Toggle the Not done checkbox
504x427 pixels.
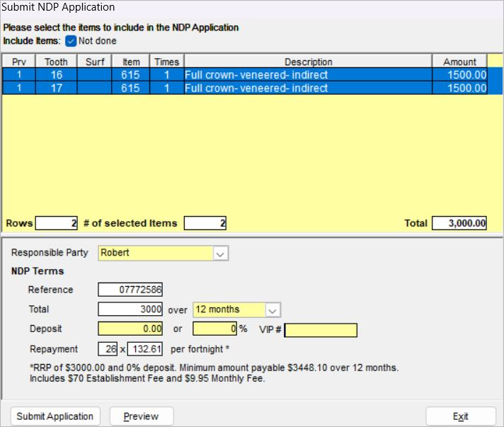tap(71, 41)
